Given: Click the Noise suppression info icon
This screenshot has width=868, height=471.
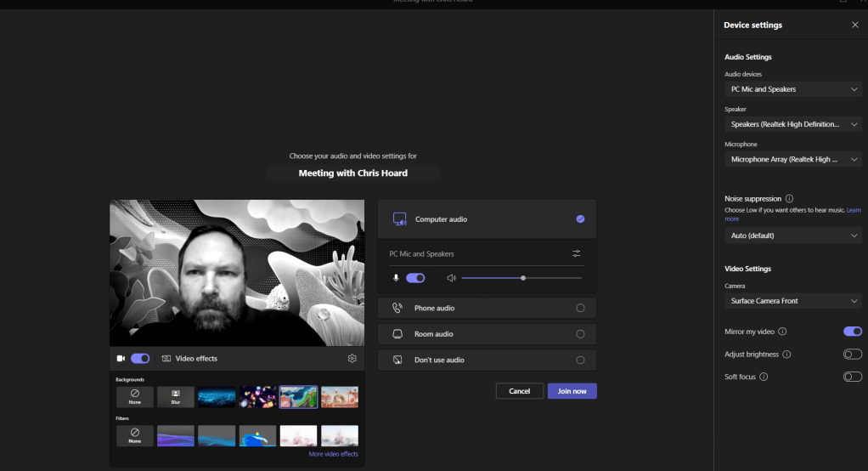Looking at the screenshot, I should 790,198.
